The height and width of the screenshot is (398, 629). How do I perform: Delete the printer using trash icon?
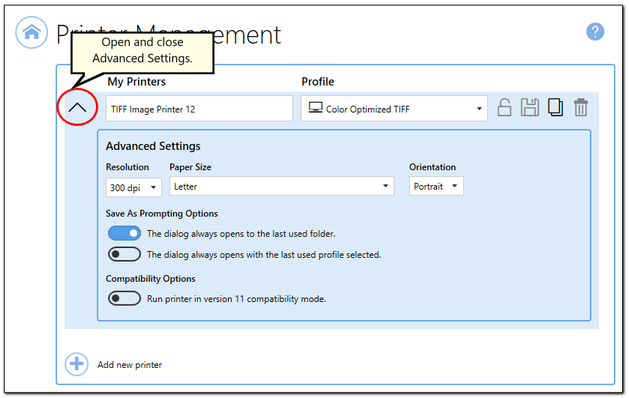580,108
